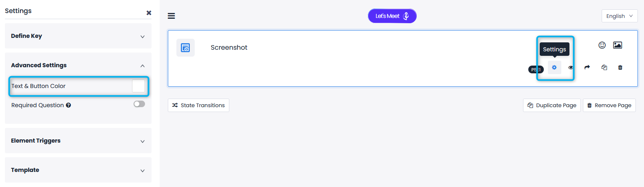Click the emoji smiley icon
The image size is (644, 187).
602,45
